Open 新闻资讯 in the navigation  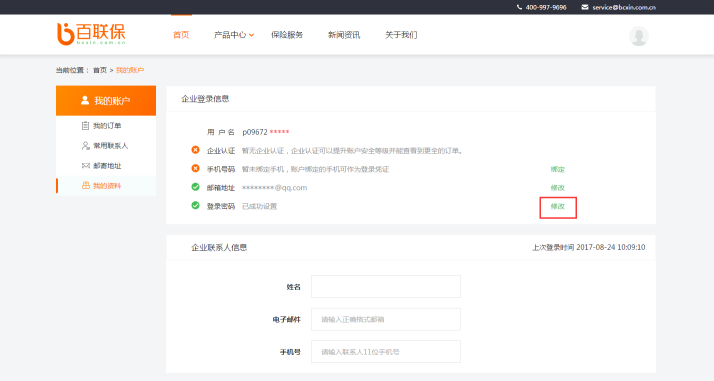pos(344,35)
